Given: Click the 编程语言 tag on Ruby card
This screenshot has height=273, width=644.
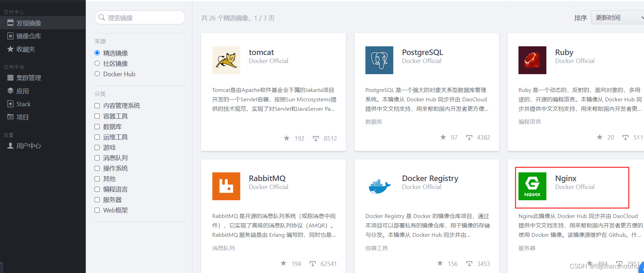Looking at the screenshot, I should click(x=530, y=122).
